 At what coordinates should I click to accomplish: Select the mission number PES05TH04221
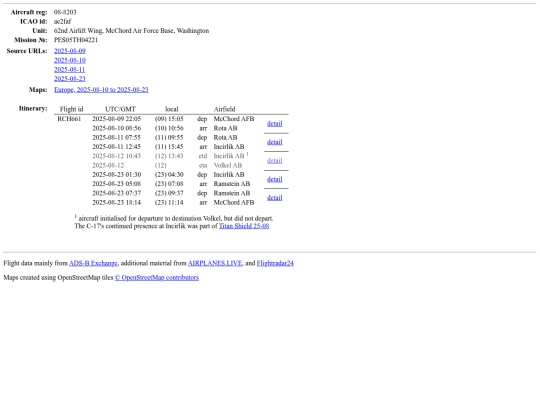point(76,40)
